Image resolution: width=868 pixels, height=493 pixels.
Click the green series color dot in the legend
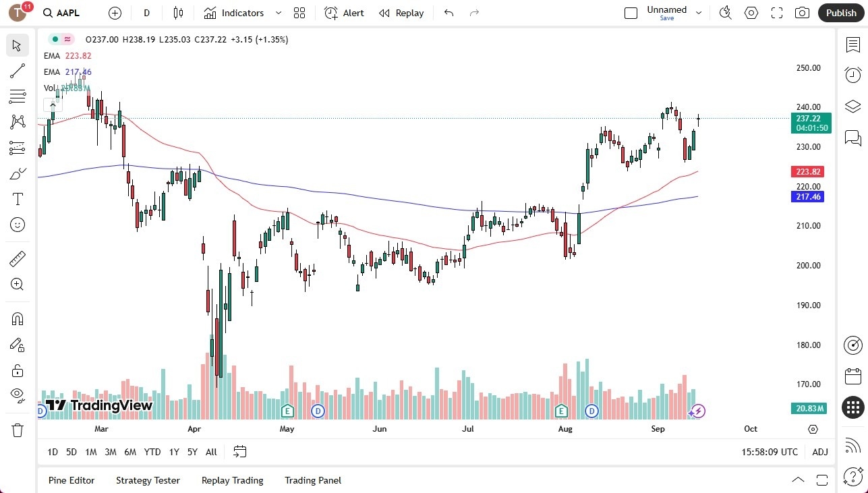pyautogui.click(x=55, y=39)
